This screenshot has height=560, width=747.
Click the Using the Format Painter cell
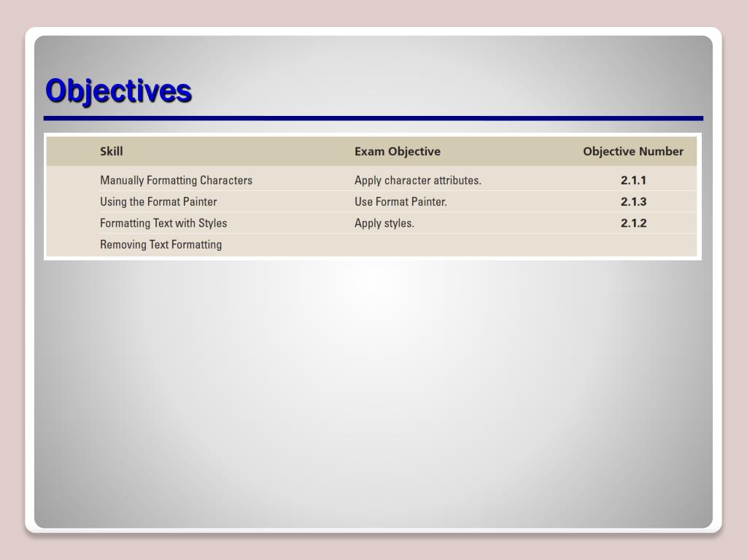click(158, 202)
